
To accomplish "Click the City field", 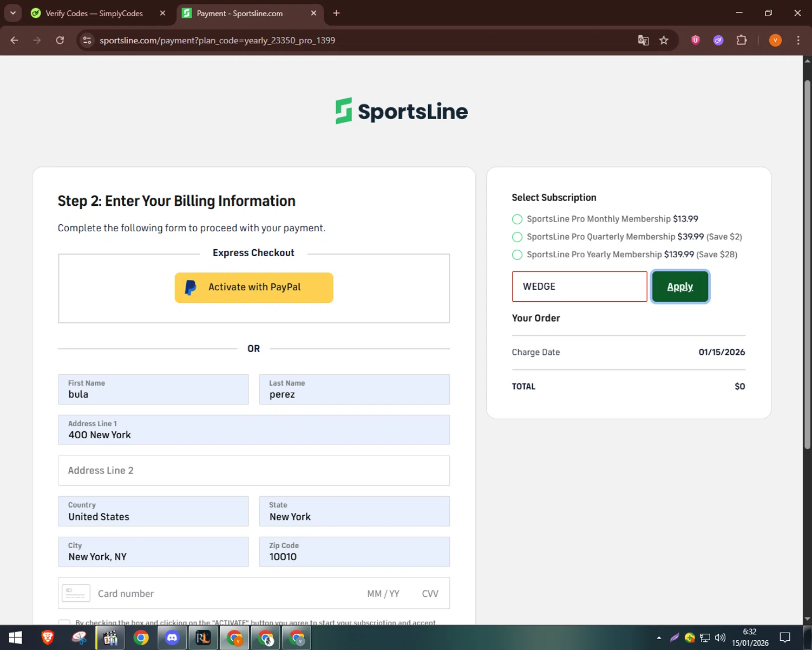I will point(153,552).
